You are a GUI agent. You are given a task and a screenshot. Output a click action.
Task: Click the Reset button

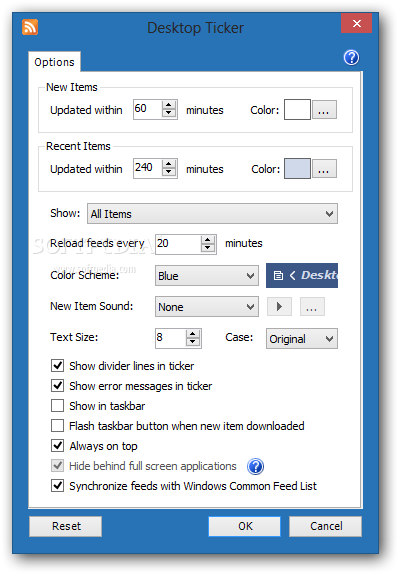(66, 526)
